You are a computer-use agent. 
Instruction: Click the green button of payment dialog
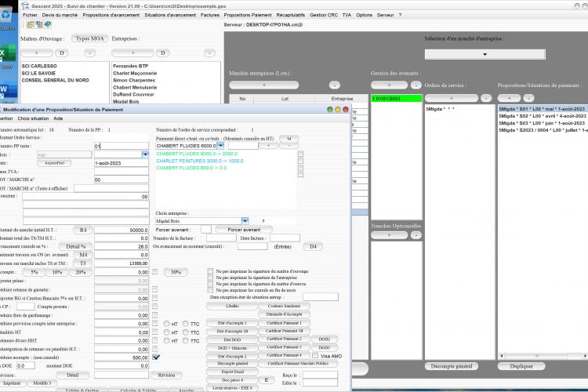(x=329, y=110)
